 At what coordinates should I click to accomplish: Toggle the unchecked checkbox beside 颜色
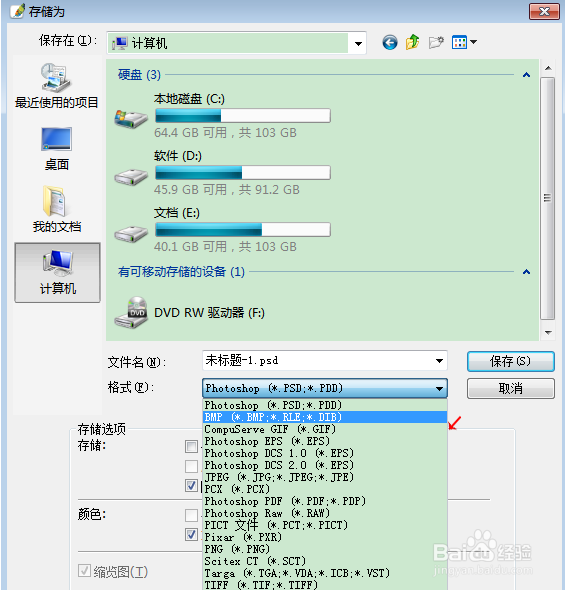pos(191,515)
